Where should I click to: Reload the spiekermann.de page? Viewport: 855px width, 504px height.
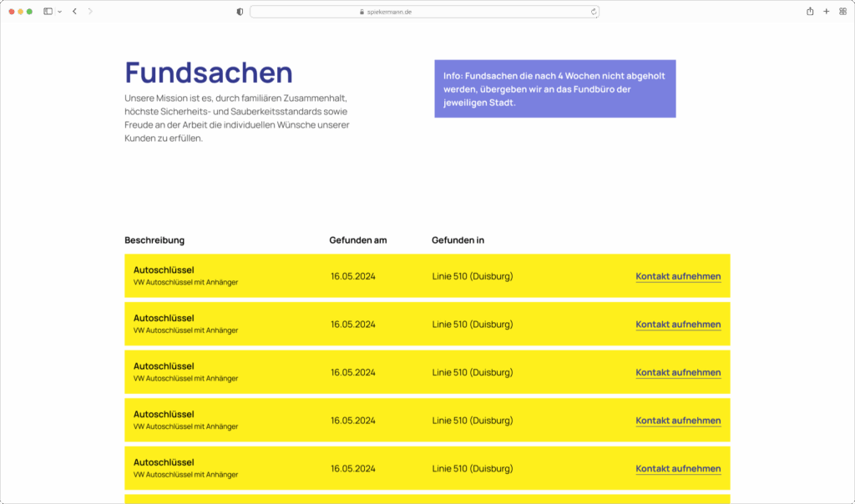click(592, 12)
